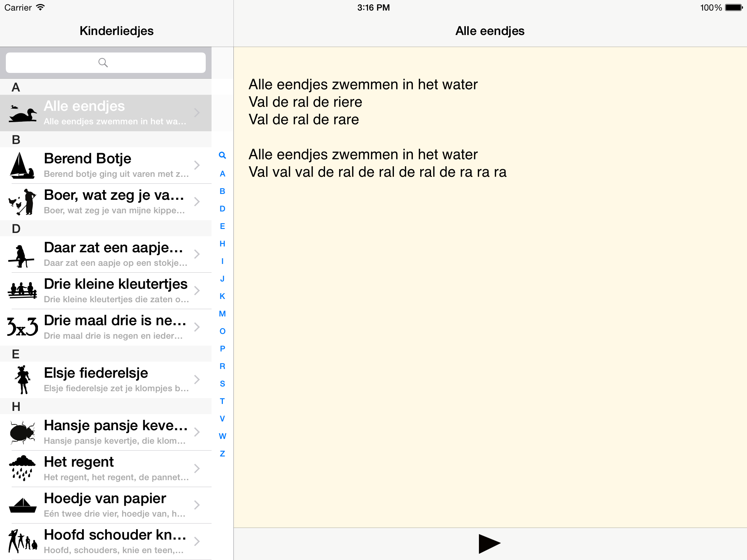Tap subtitle 'Hansje pansje kevertje, die klom…'

[115, 441]
